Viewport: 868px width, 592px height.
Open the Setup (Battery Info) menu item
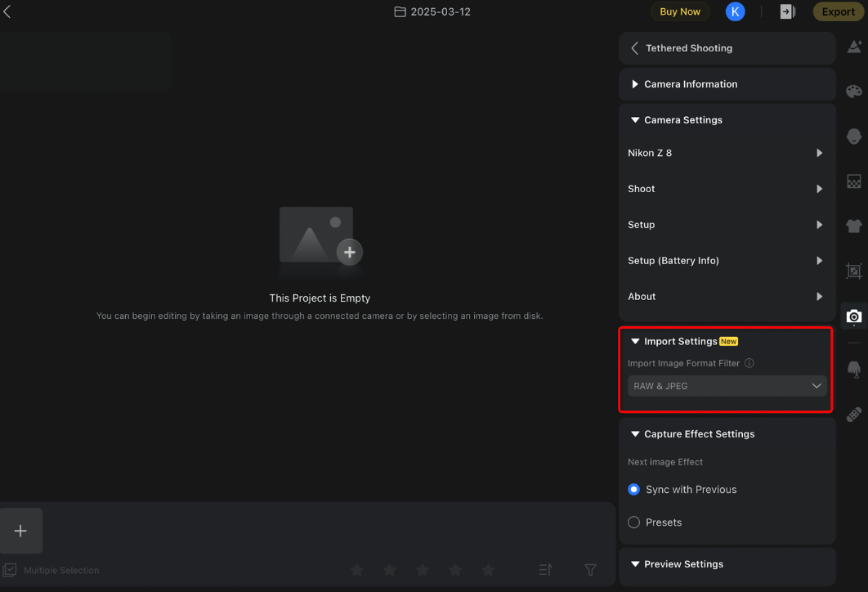[x=726, y=261]
